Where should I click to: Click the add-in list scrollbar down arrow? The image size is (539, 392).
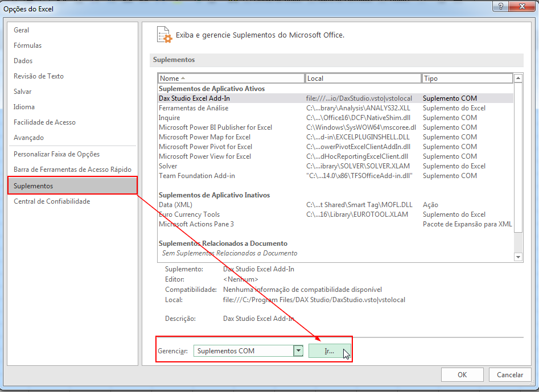point(518,257)
